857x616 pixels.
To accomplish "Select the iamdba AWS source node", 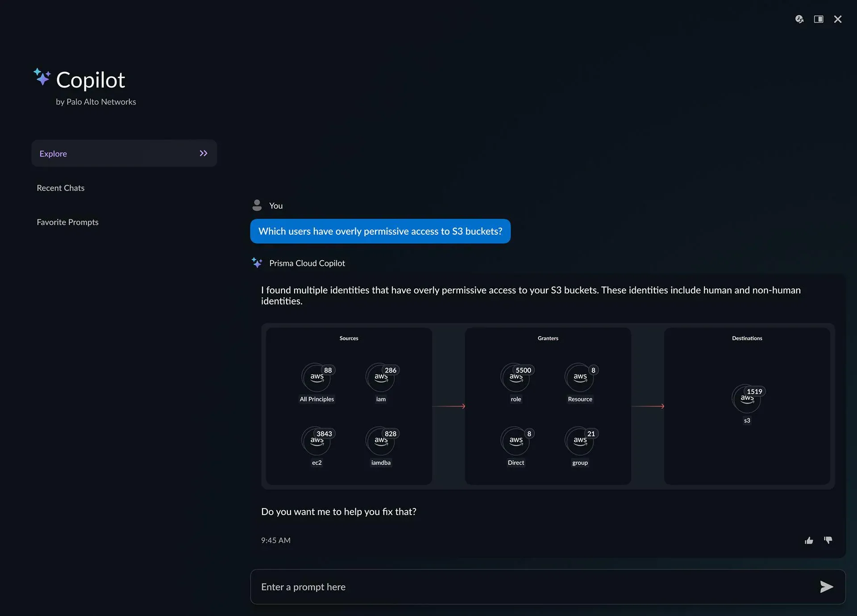I will tap(381, 441).
